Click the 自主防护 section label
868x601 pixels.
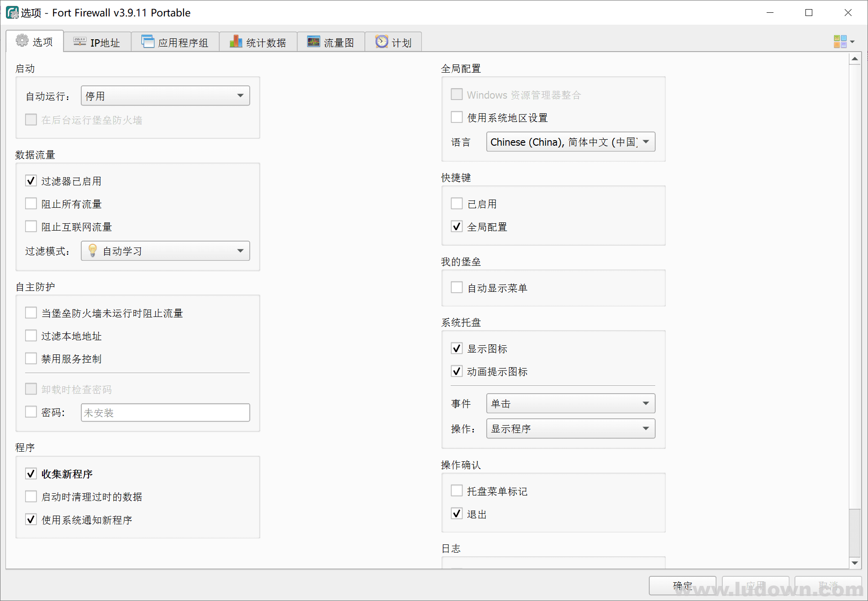[x=35, y=287]
